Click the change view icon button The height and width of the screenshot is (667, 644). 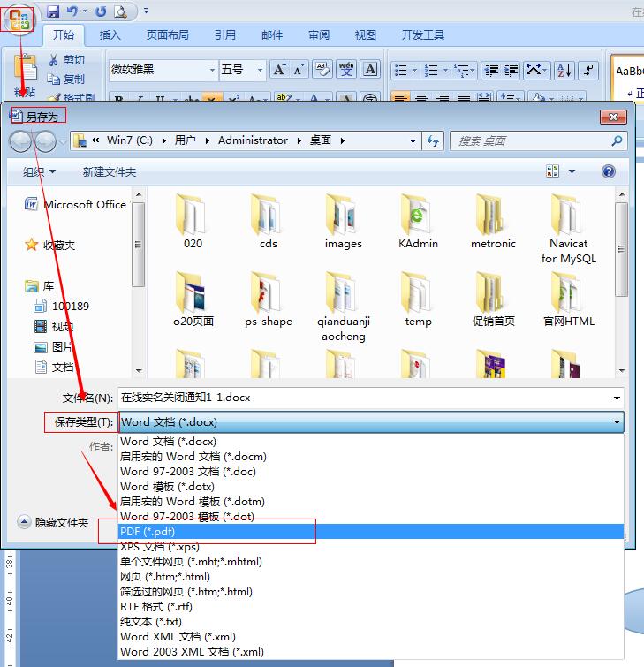coord(552,171)
